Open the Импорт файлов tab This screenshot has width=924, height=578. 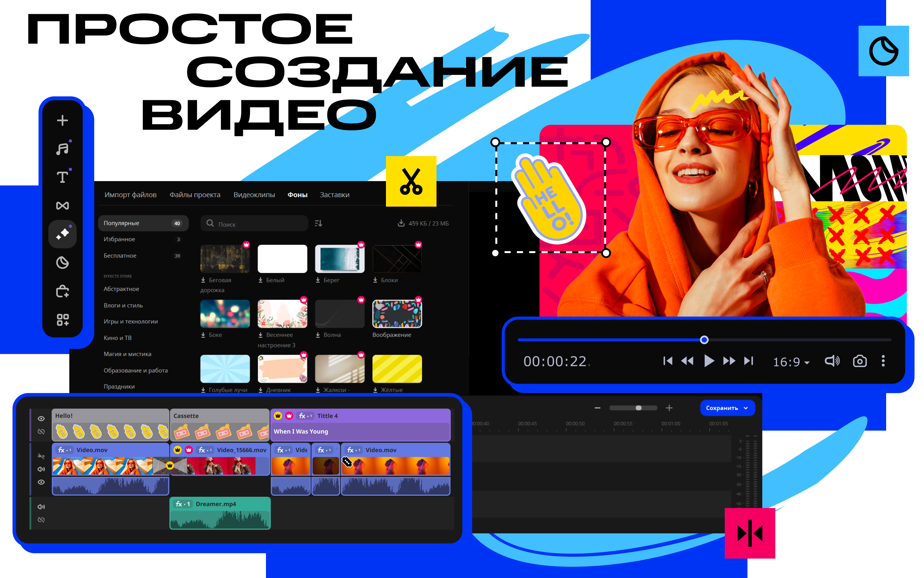pos(131,195)
